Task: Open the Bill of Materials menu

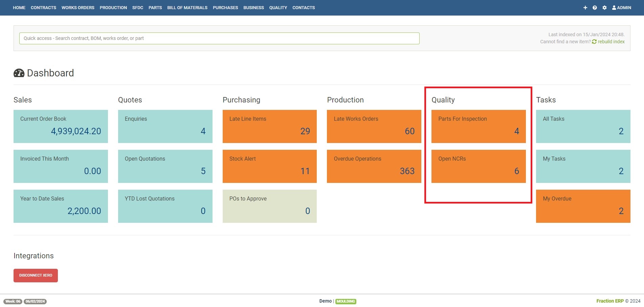Action: pyautogui.click(x=187, y=8)
